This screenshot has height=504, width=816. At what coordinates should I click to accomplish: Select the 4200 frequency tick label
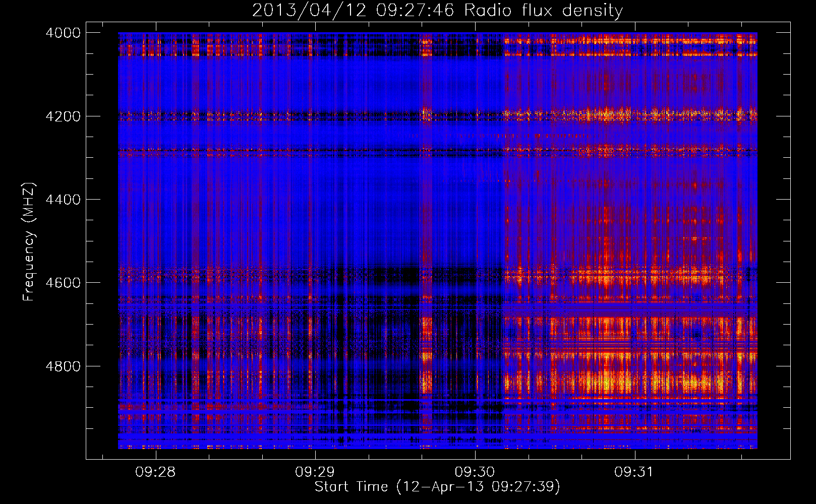(63, 116)
